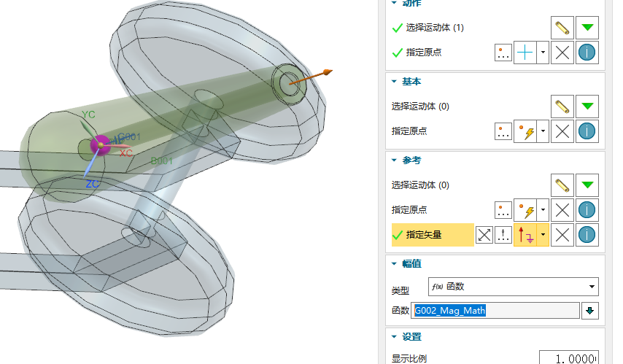Click the reverse direction icon beside 指定矢量
Image resolution: width=623 pixels, height=364 pixels.
tap(484, 235)
